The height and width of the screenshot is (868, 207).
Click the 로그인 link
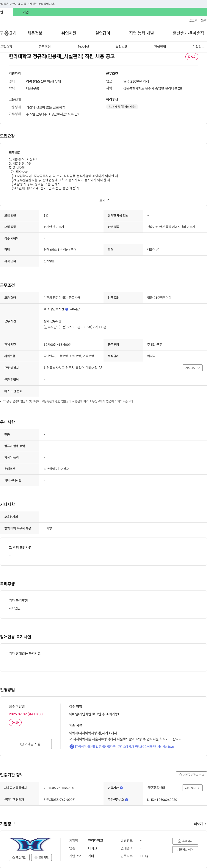coord(193,21)
